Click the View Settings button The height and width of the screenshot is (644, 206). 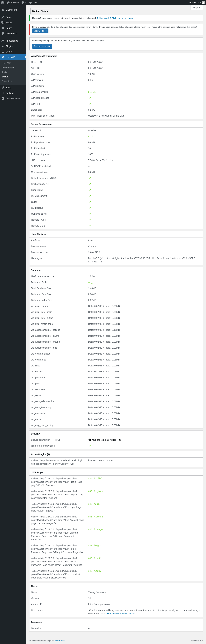[x=40, y=31]
